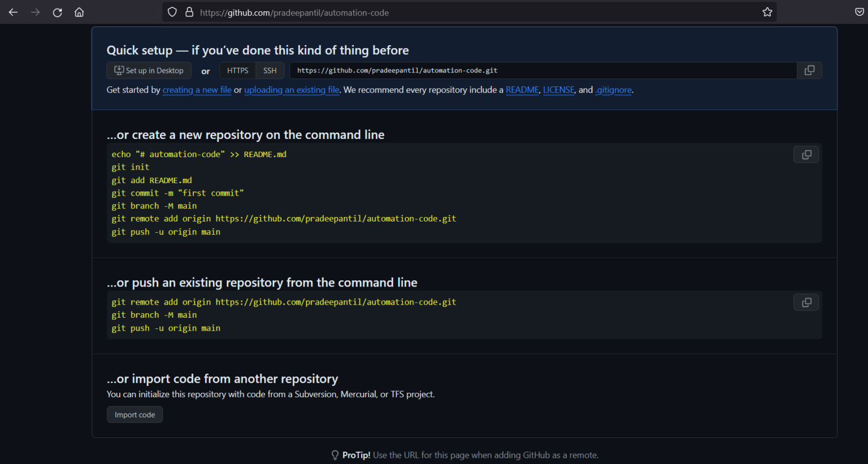
Task: Go back to the previous page
Action: [x=13, y=12]
